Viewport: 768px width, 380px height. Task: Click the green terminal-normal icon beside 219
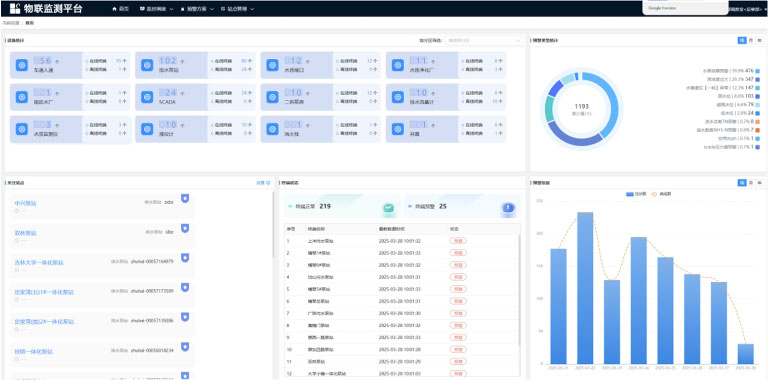(388, 208)
